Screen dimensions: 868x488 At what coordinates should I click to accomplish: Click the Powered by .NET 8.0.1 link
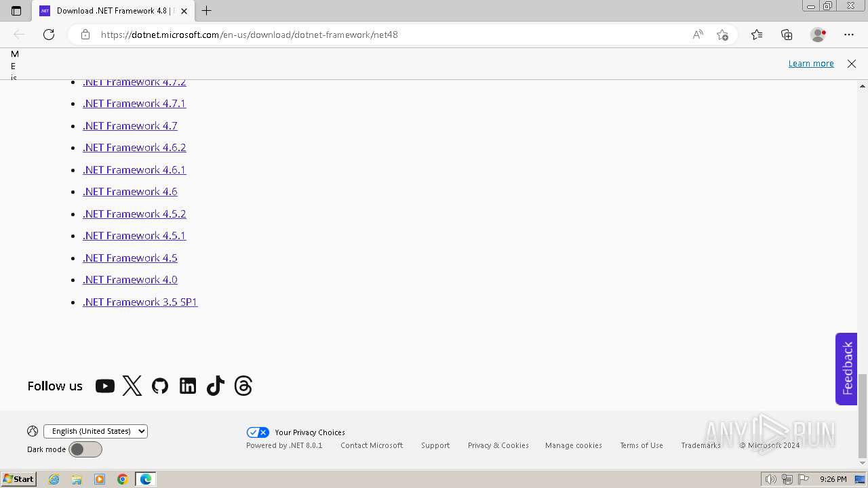point(284,445)
